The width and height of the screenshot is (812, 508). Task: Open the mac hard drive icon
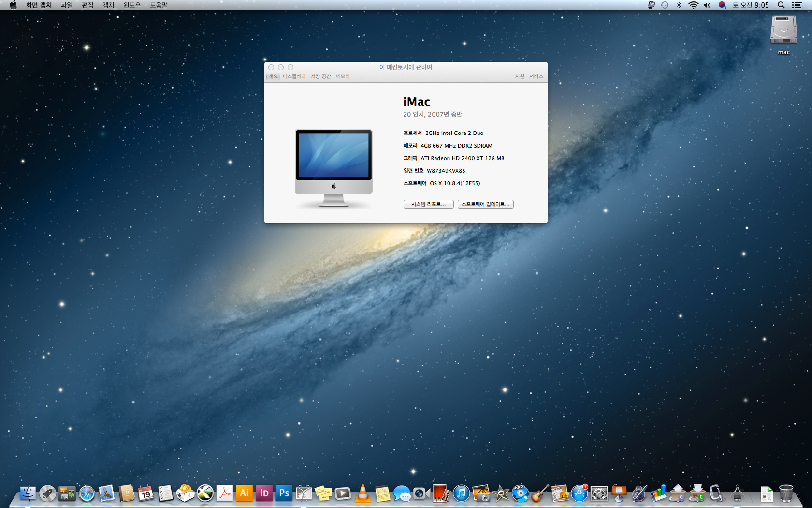(x=783, y=30)
